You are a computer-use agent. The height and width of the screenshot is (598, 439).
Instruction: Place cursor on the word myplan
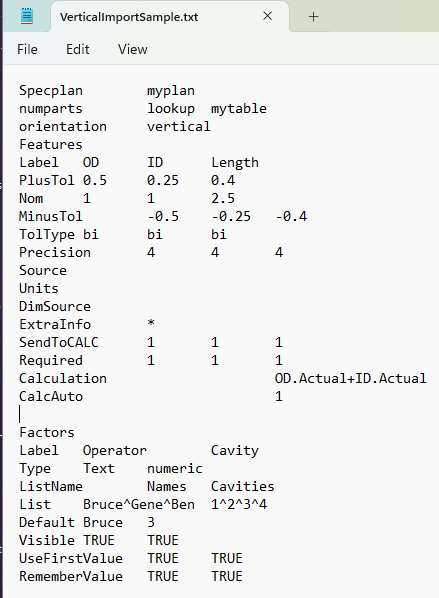coord(171,91)
